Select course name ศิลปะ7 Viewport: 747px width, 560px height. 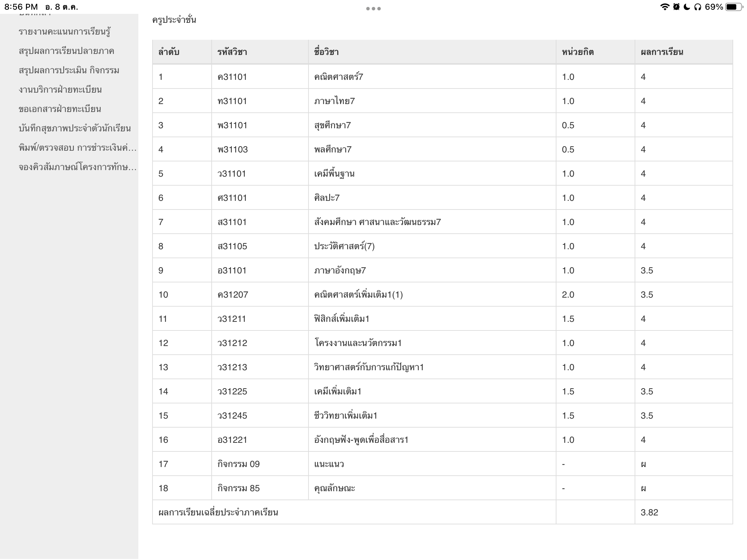327,198
